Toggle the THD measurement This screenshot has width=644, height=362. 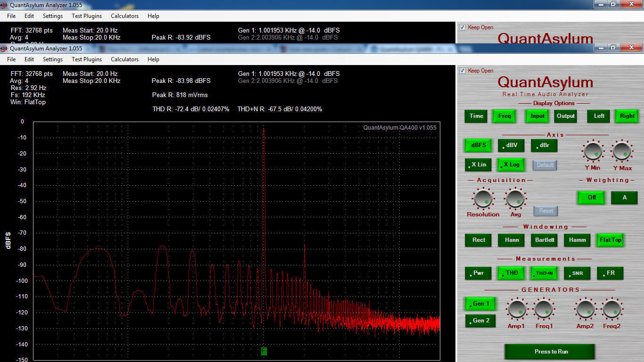(511, 273)
